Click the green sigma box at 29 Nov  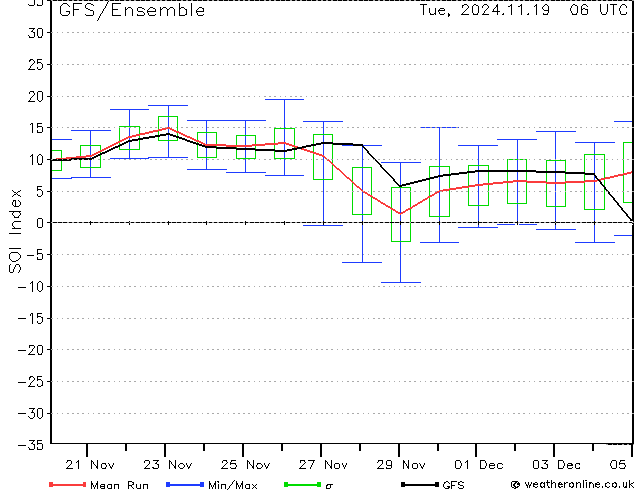(x=401, y=214)
